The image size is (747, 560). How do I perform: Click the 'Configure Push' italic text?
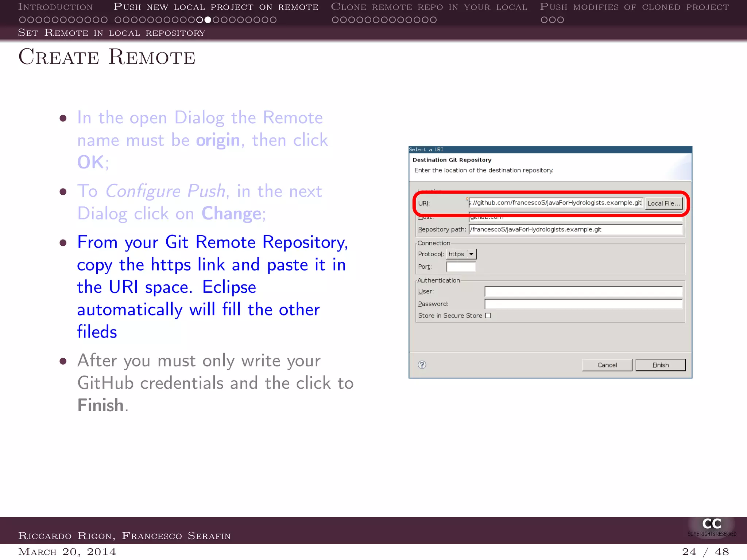click(x=166, y=191)
